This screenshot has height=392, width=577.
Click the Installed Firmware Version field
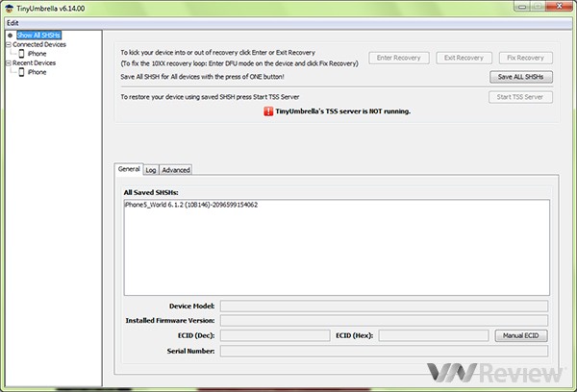[384, 320]
